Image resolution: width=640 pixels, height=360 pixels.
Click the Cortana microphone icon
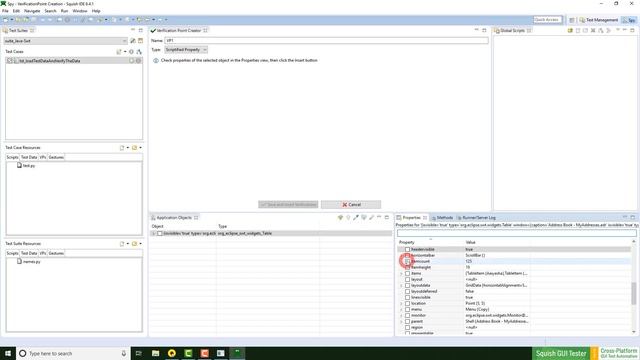(124, 353)
